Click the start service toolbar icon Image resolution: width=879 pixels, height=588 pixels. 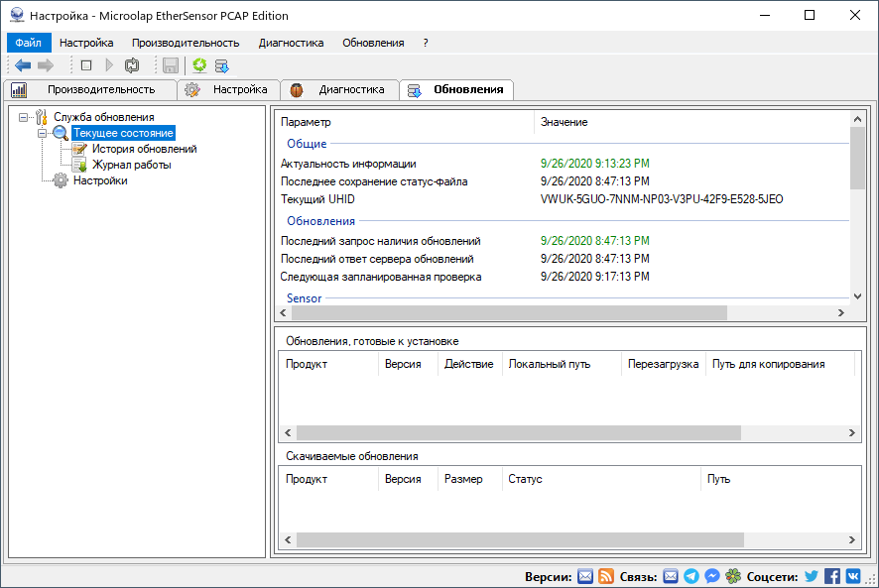[108, 65]
